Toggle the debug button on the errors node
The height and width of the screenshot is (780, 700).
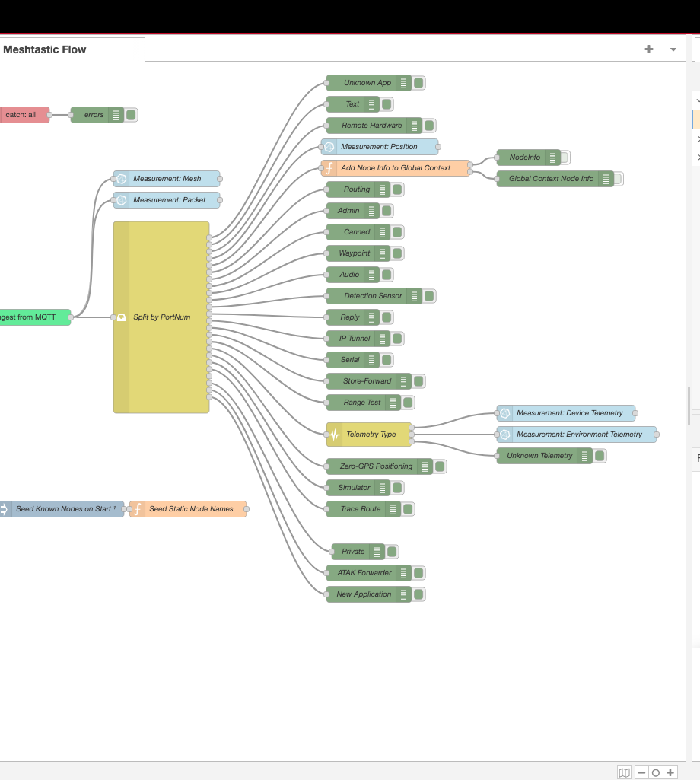[x=129, y=115]
